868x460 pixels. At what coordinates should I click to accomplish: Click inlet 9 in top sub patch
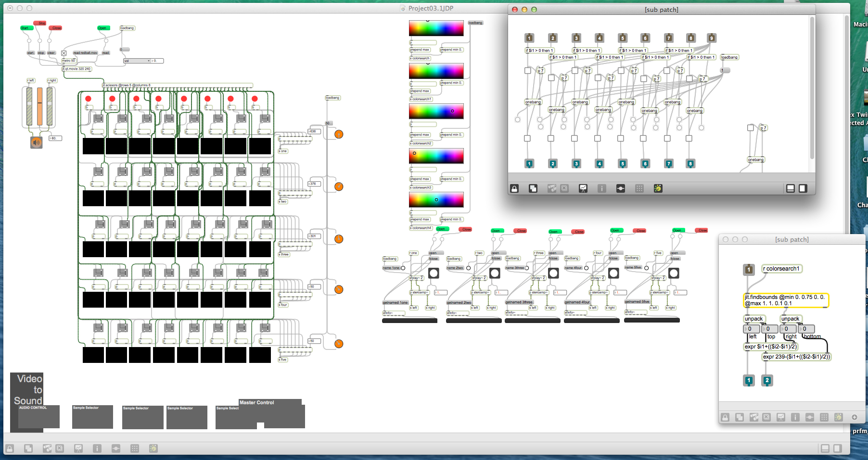coord(712,38)
